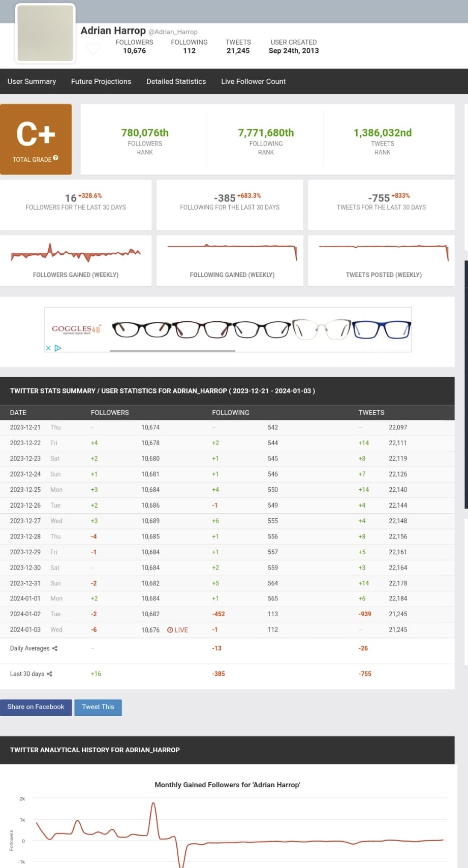Click the 2024-01-02 date cell
This screenshot has width=468, height=868.
(x=25, y=614)
